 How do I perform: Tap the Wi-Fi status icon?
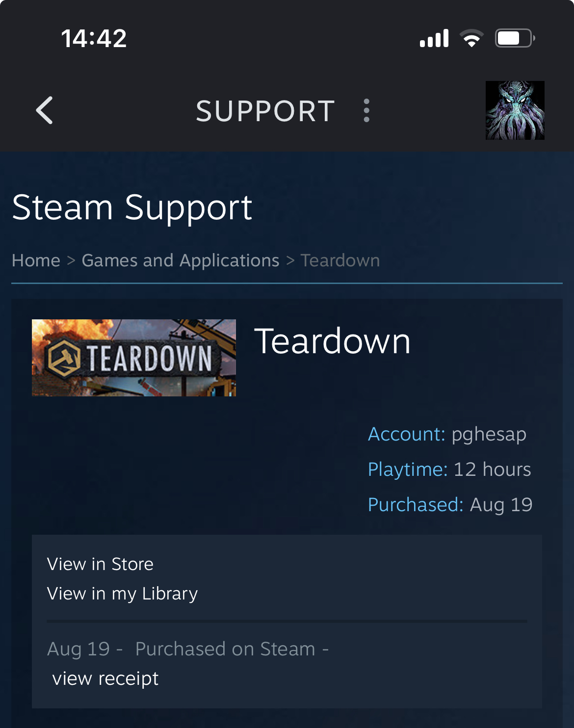point(471,38)
